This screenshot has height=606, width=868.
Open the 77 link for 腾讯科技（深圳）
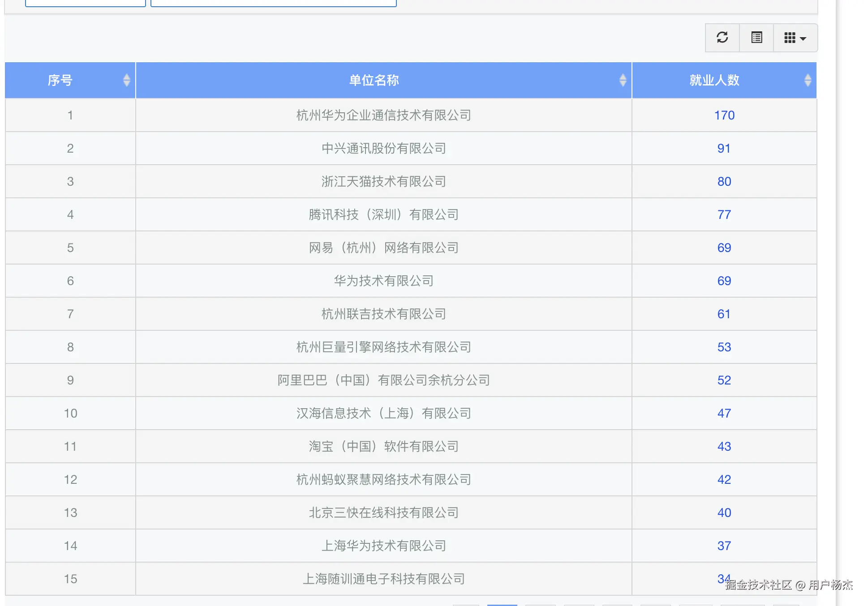(x=724, y=214)
